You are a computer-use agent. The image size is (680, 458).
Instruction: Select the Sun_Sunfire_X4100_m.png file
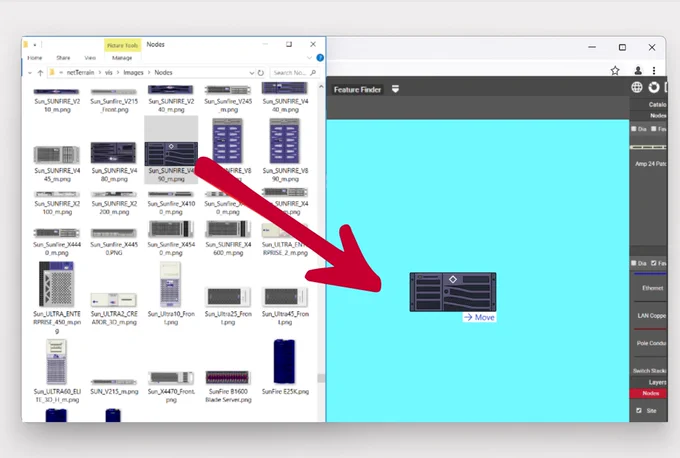(x=171, y=203)
